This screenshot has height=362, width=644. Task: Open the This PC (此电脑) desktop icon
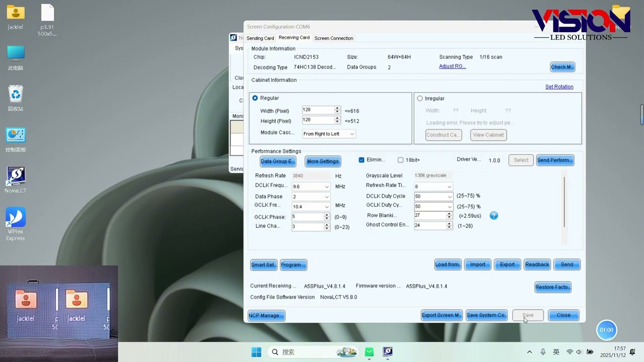(x=16, y=58)
